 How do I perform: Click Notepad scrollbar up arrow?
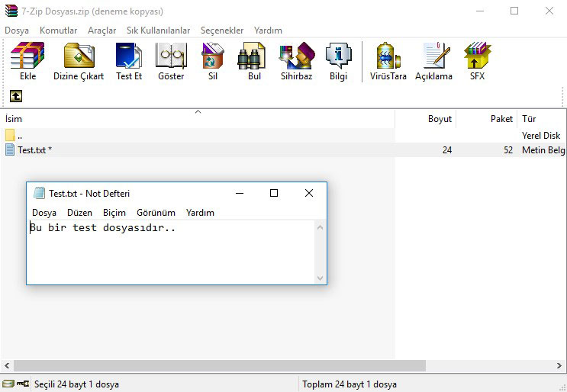(x=320, y=227)
